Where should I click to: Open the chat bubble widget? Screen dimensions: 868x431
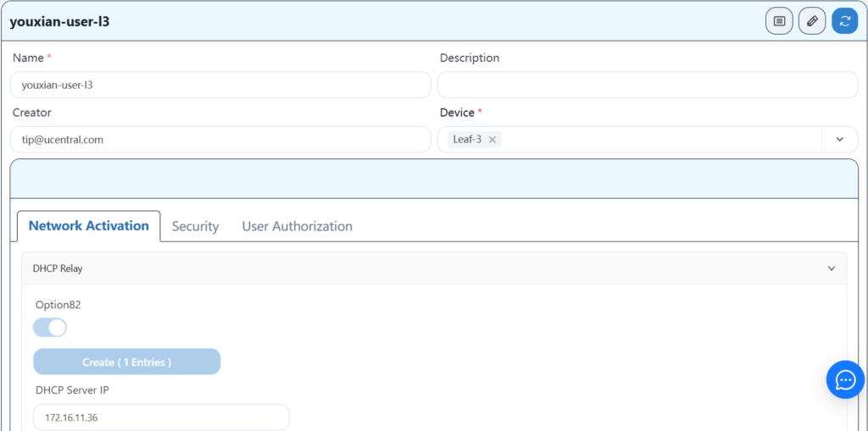845,379
